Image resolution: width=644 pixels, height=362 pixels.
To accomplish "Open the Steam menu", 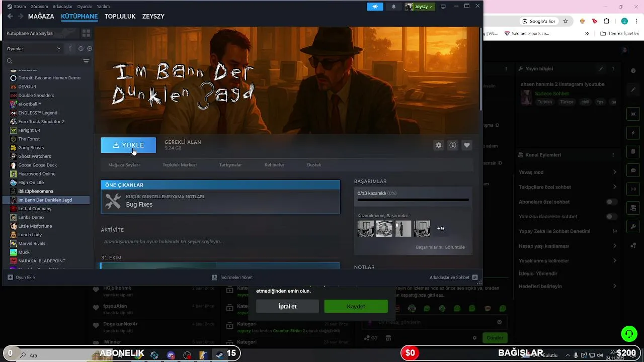I will click(x=20, y=7).
